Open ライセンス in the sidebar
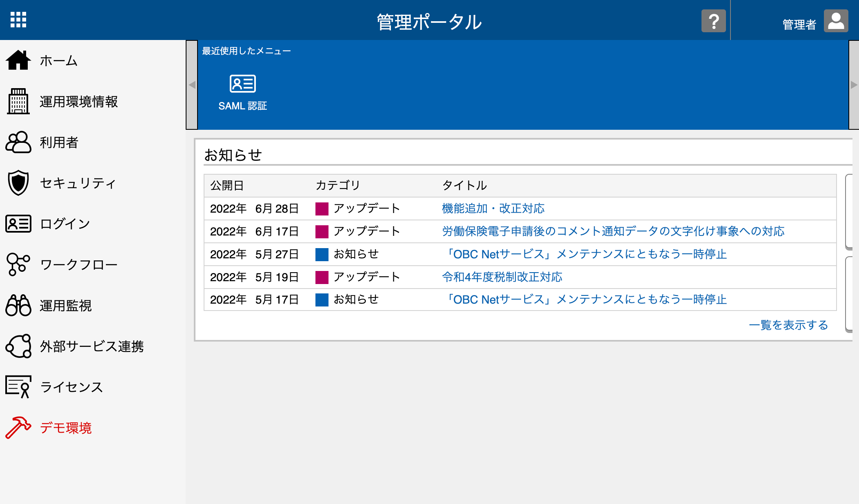The height and width of the screenshot is (504, 859). pyautogui.click(x=71, y=387)
